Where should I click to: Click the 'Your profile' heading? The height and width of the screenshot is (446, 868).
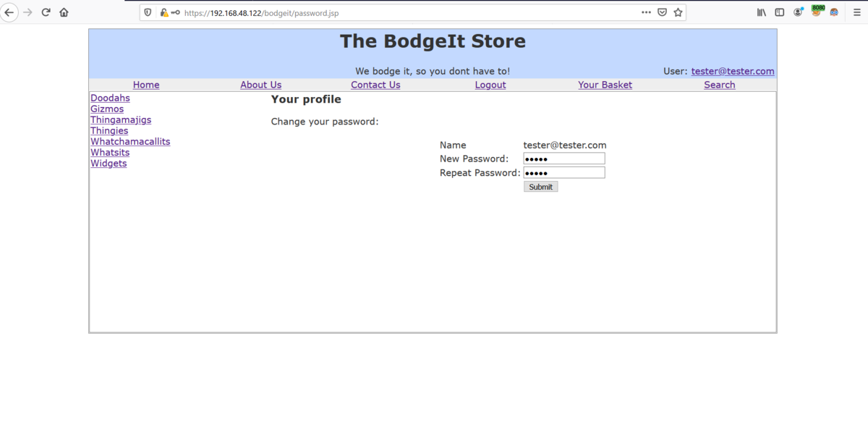[x=306, y=99]
